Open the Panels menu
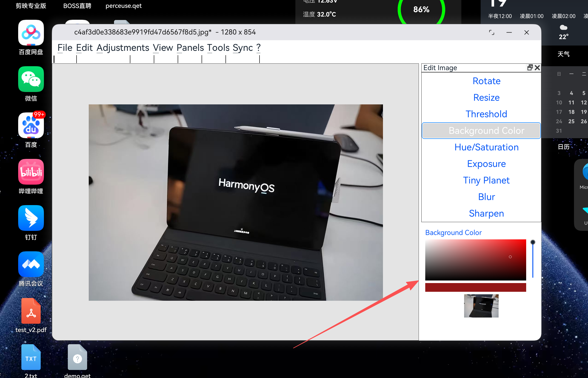The image size is (588, 378). (x=190, y=48)
